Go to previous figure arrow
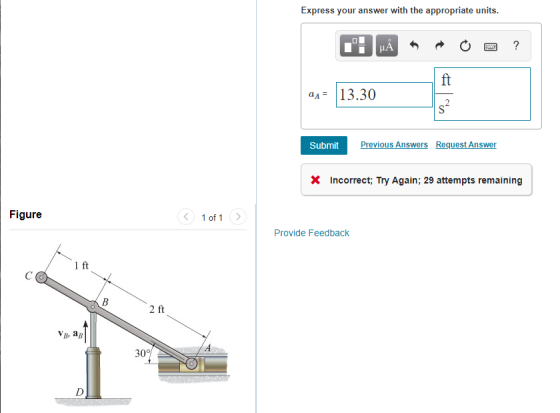 click(186, 217)
